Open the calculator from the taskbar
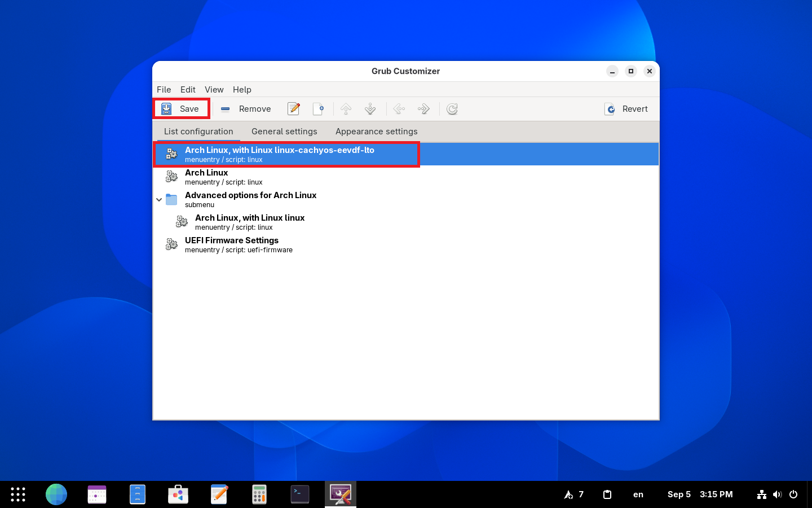The height and width of the screenshot is (508, 812). pos(259,494)
